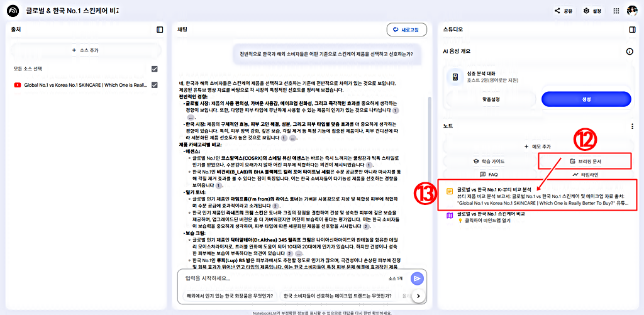644x315 pixels.
Task: Click the 소스 1개 indicator in input
Action: (396, 279)
